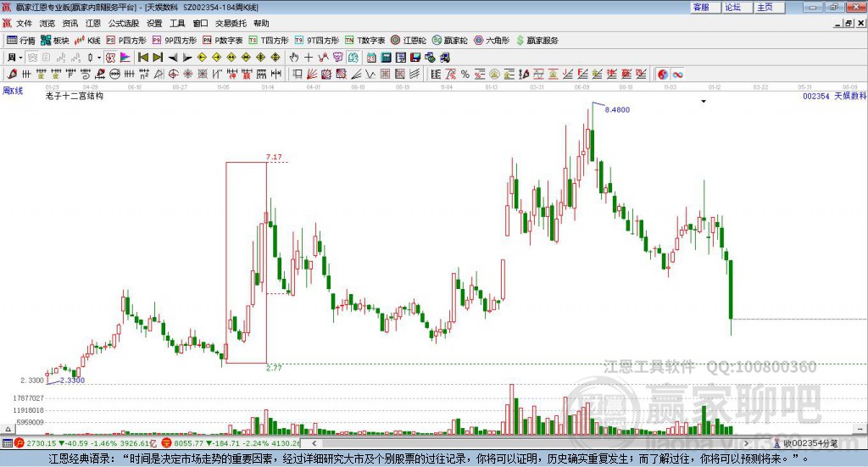The height and width of the screenshot is (467, 868).
Task: Click the 8.4800 high price label
Action: pyautogui.click(x=617, y=109)
